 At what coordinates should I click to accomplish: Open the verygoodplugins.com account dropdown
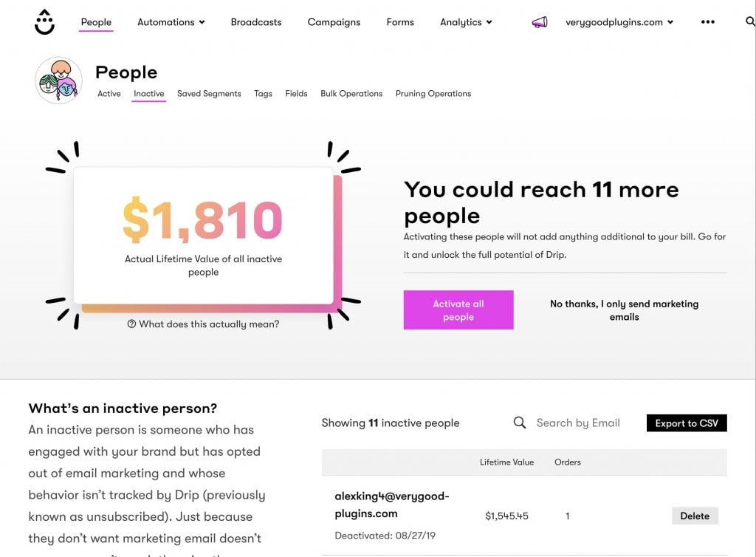pyautogui.click(x=619, y=22)
